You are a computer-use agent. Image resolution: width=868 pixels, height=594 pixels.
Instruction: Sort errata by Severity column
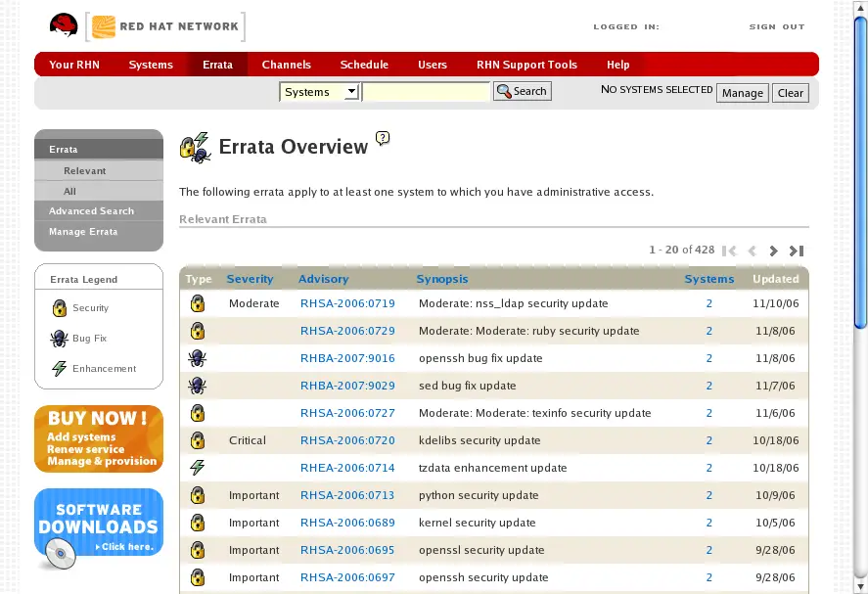click(250, 279)
